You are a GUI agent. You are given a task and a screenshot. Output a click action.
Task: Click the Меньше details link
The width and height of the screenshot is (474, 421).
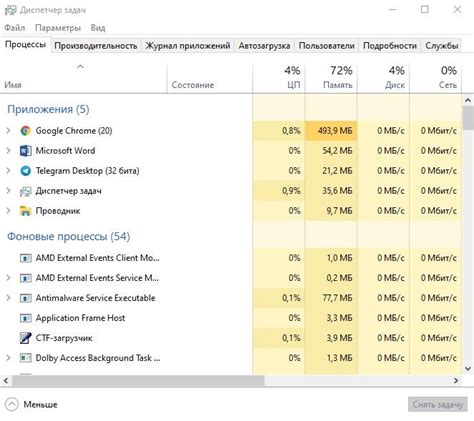tap(40, 405)
